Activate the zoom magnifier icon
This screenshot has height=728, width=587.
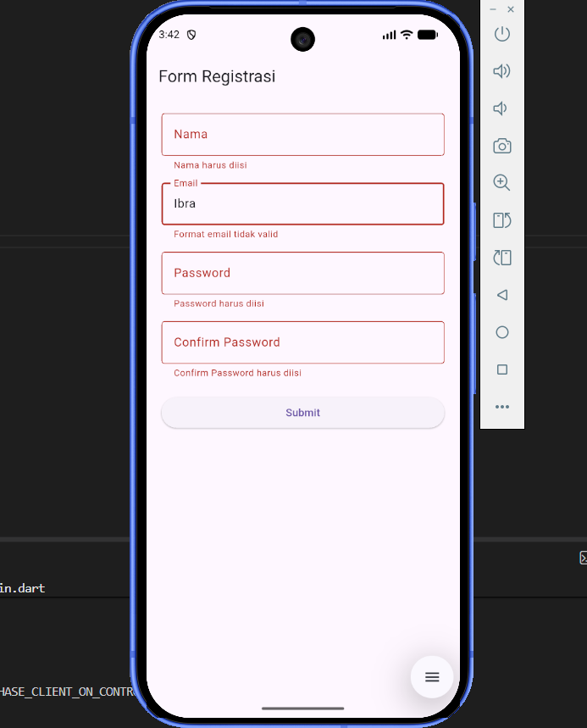(501, 182)
